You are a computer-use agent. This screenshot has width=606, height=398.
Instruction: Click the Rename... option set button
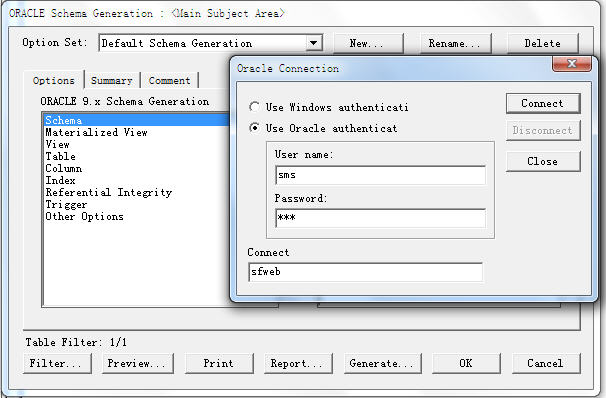pos(456,43)
